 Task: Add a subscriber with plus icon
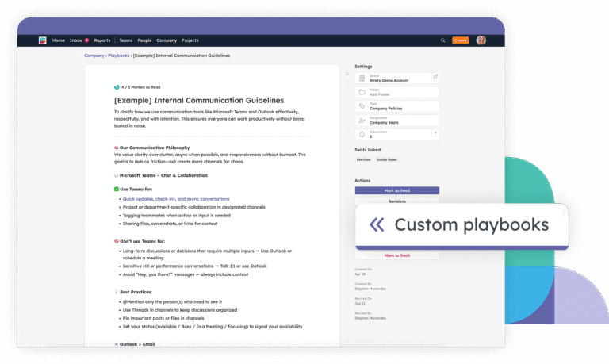(435, 133)
